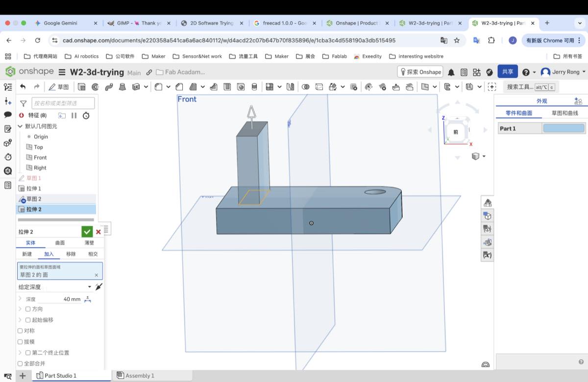Image resolution: width=588 pixels, height=382 pixels.
Task: Click the 探索 Onshape button
Action: tap(420, 72)
